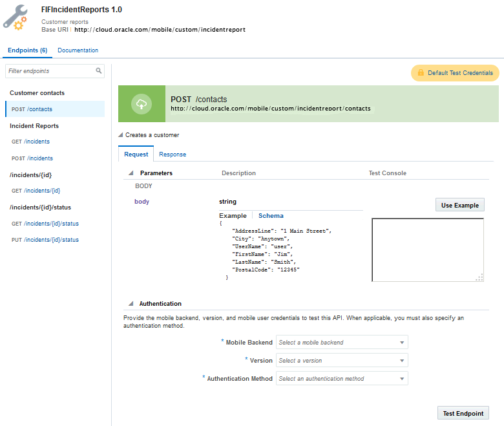This screenshot has height=426, width=504.
Task: Click the FIFIncidentReports 1.0 title
Action: click(81, 10)
